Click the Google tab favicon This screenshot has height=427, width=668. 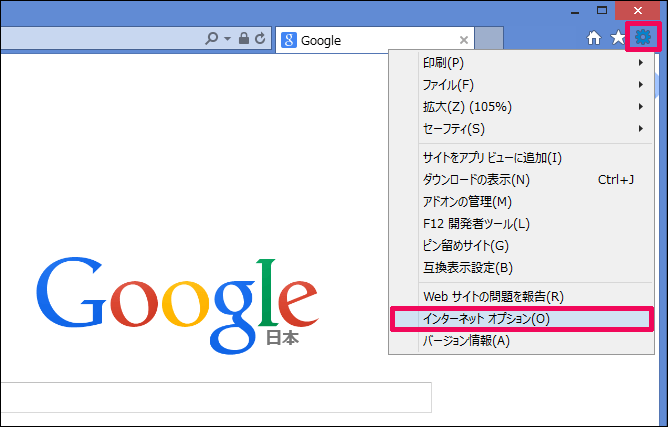289,40
